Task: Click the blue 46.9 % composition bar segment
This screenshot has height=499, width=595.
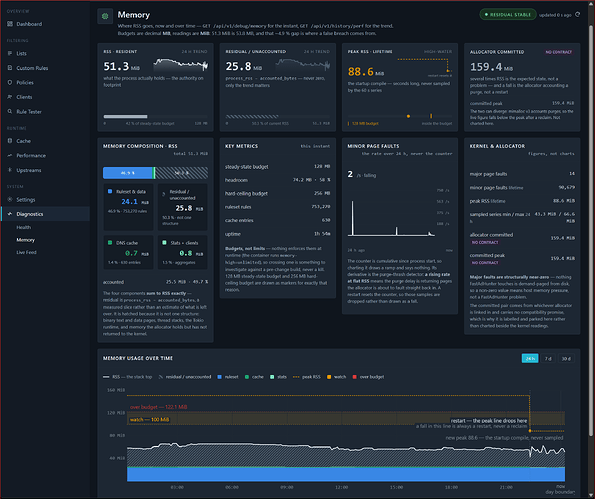Action: tap(128, 173)
